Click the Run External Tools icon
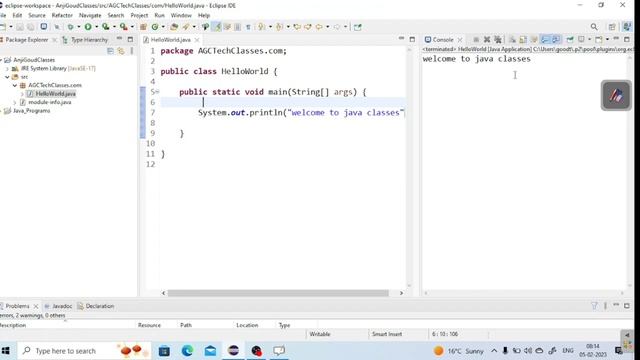Image resolution: width=640 pixels, height=360 pixels. (123, 27)
